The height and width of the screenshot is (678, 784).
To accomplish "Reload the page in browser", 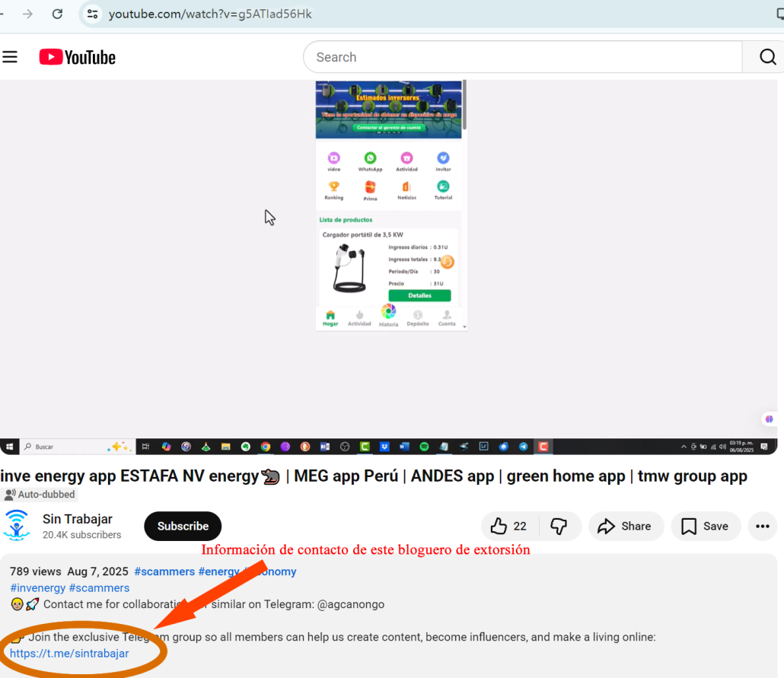I will (57, 14).
